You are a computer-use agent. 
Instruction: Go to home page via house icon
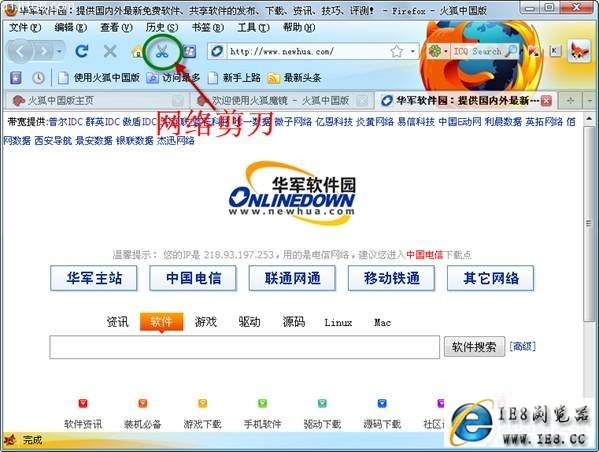137,52
